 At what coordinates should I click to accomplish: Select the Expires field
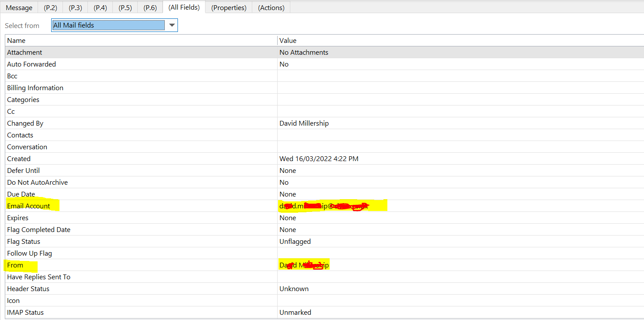point(17,218)
